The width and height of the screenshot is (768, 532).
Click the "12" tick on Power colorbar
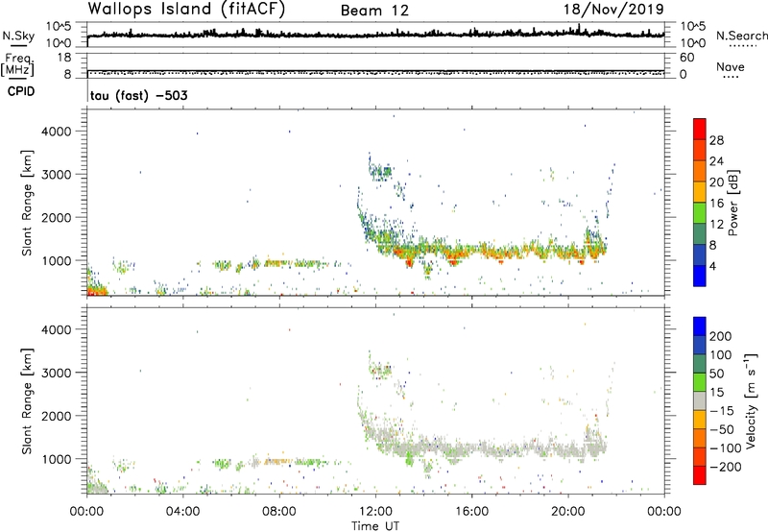(x=716, y=224)
